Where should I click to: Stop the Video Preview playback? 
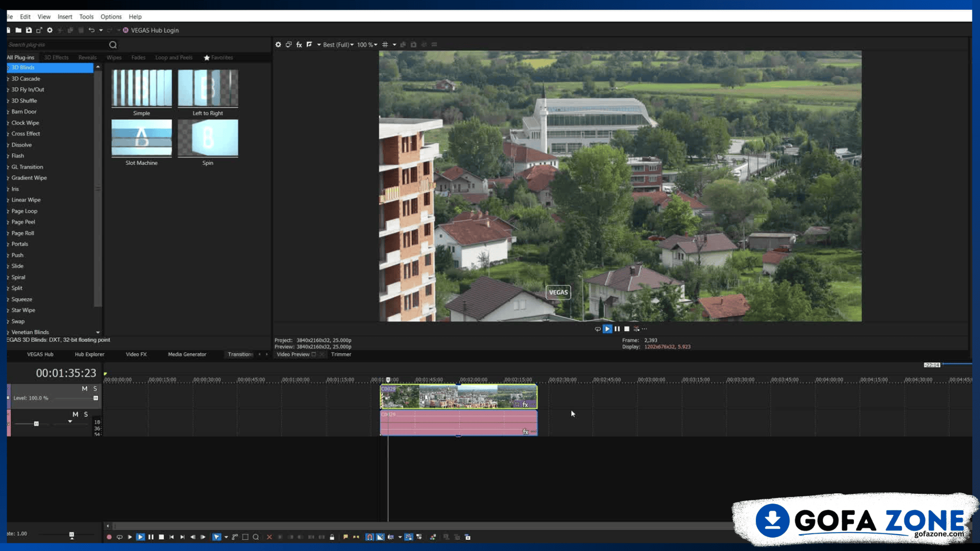tap(627, 329)
